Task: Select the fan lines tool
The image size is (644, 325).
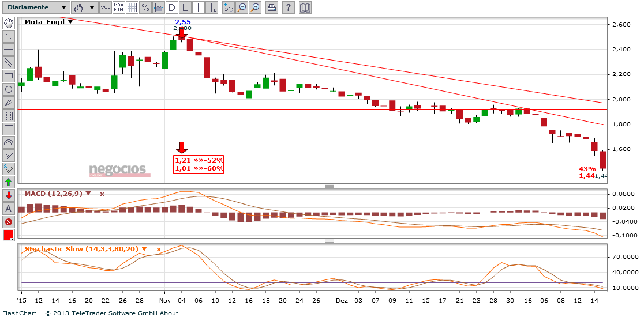Action: tap(9, 103)
